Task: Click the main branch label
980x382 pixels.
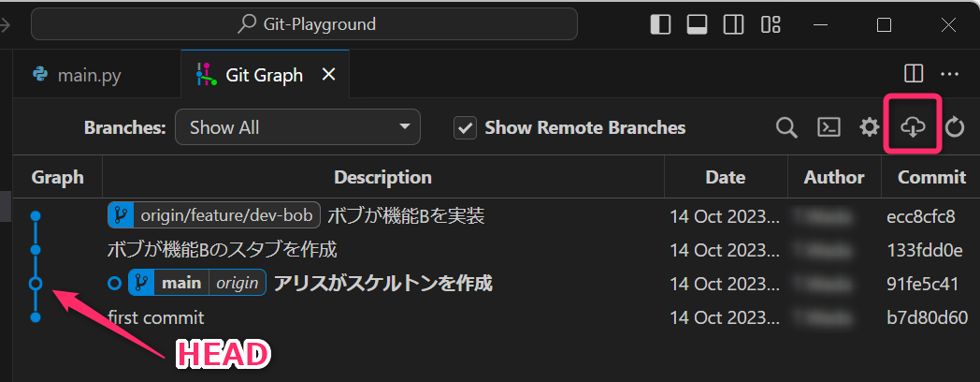Action: [180, 283]
